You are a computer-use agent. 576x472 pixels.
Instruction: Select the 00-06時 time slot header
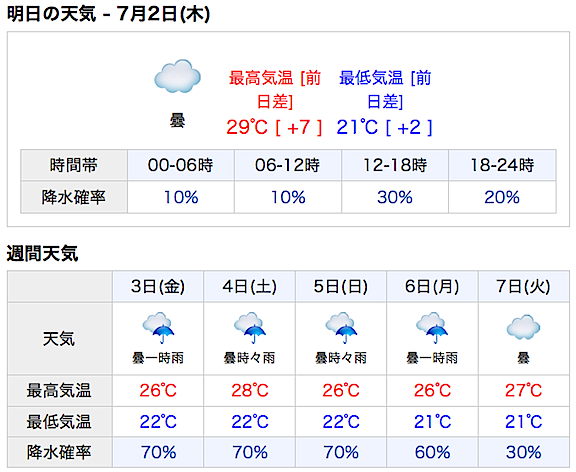click(181, 165)
